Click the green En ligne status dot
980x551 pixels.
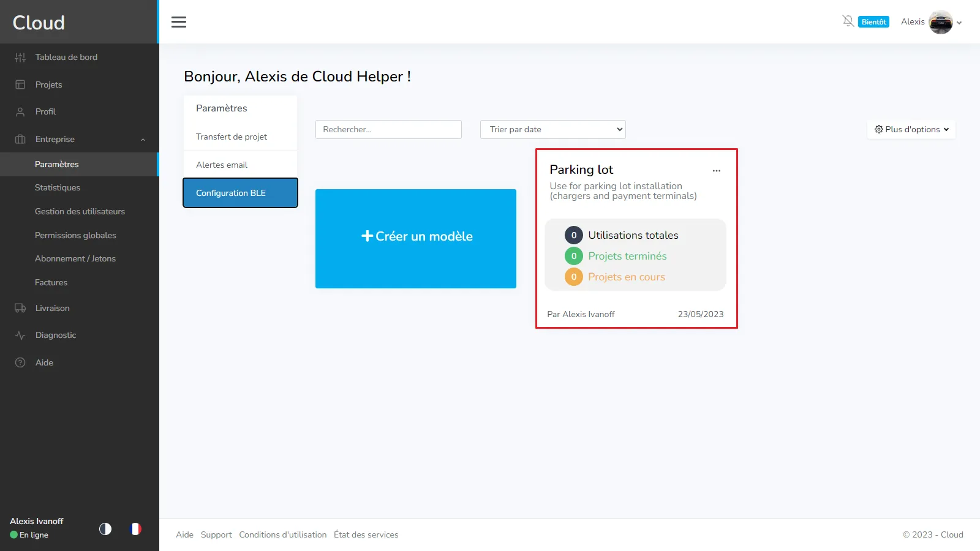13,535
